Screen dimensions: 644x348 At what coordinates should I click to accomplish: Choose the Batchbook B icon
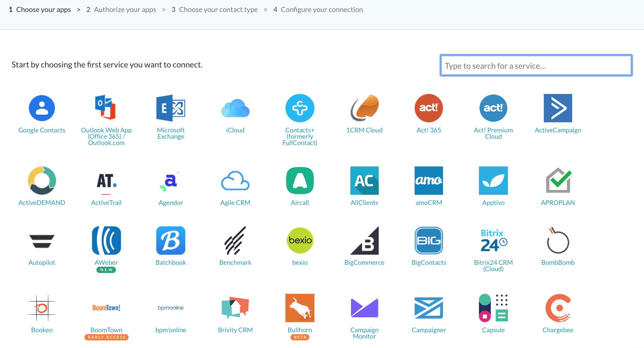171,241
